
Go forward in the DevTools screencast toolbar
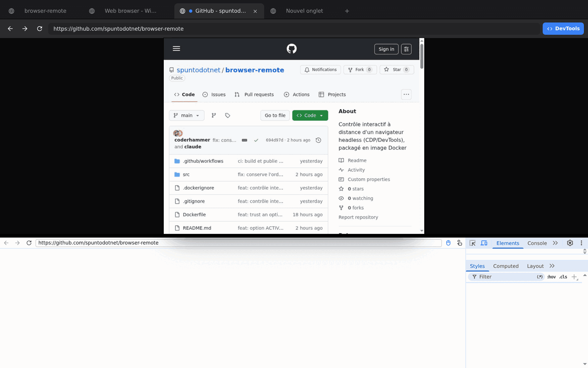(x=17, y=243)
